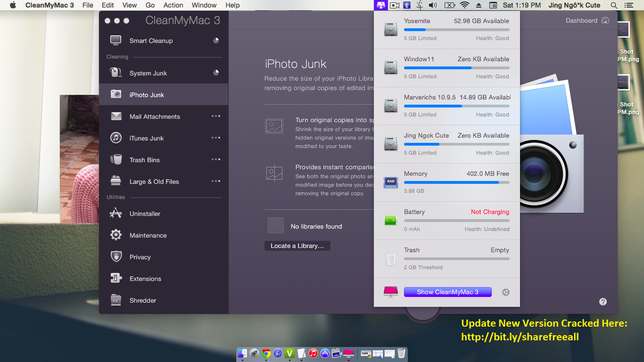Open the System Junk scanner
Image resolution: width=644 pixels, height=362 pixels.
pyautogui.click(x=148, y=73)
